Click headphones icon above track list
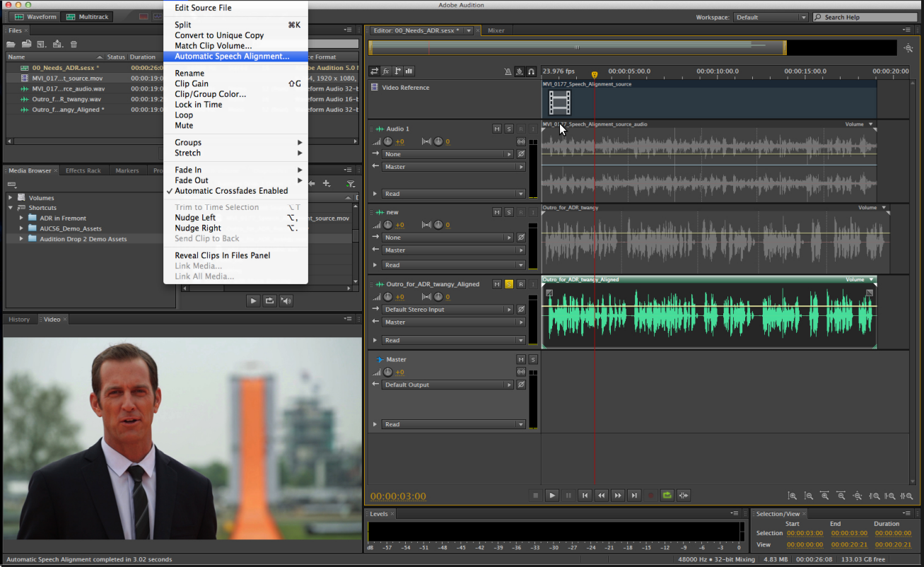This screenshot has height=567, width=924. click(531, 71)
